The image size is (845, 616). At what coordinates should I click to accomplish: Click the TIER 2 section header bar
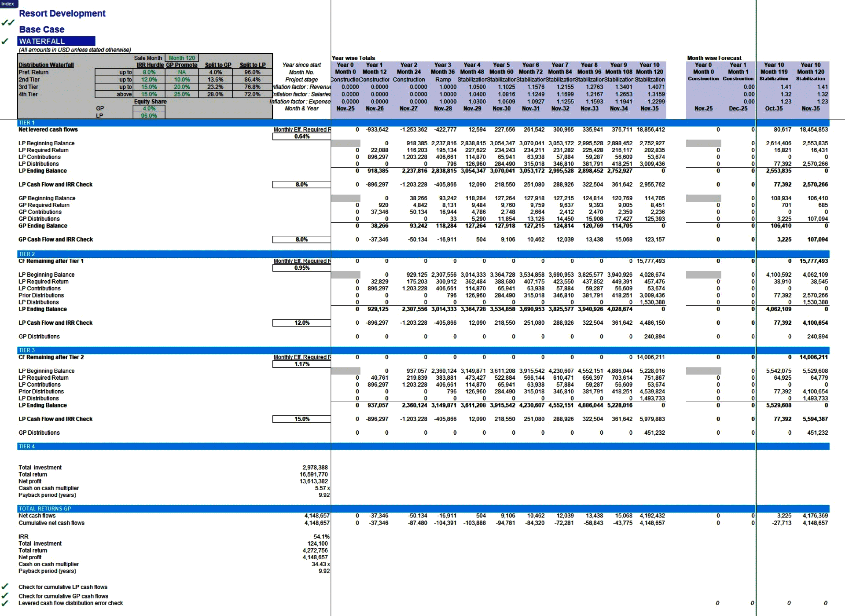(423, 254)
